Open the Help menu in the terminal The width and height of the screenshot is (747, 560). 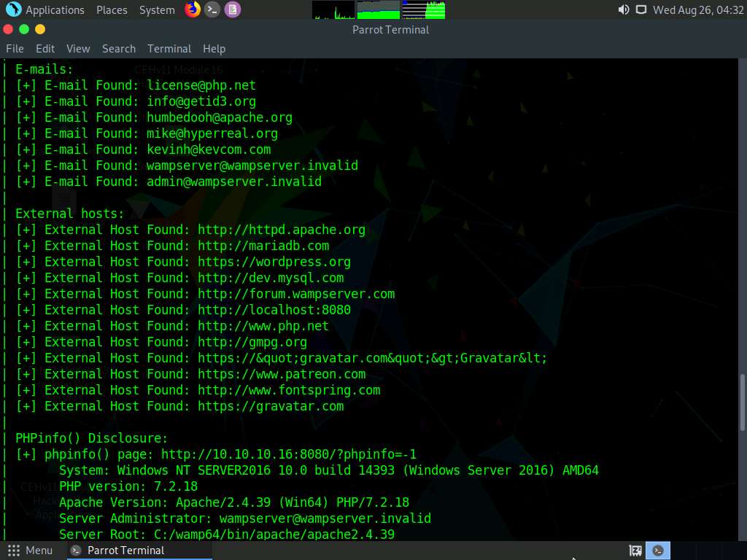(x=214, y=49)
